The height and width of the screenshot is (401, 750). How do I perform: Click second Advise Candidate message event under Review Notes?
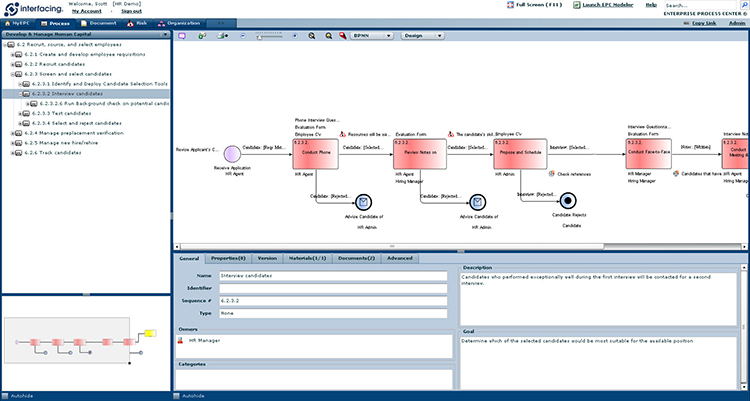point(477,202)
